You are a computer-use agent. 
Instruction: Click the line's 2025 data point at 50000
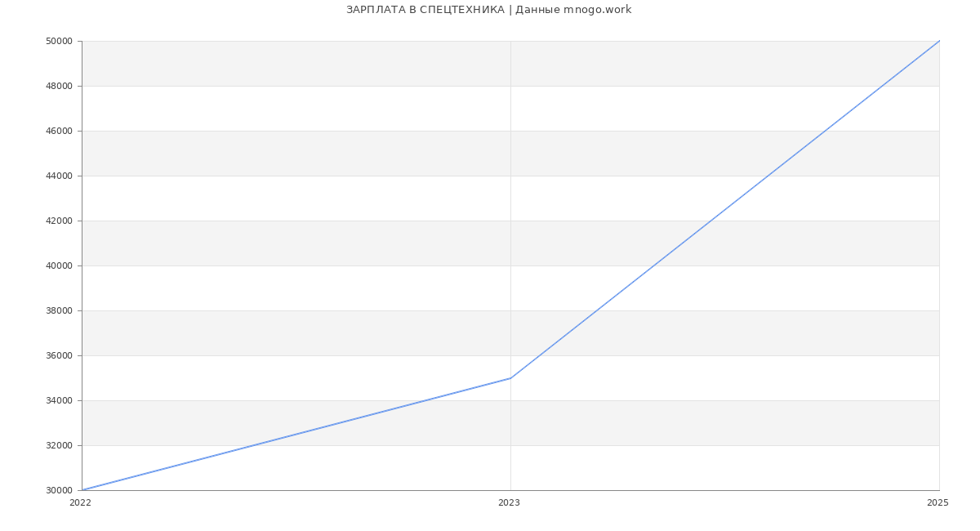(x=939, y=41)
